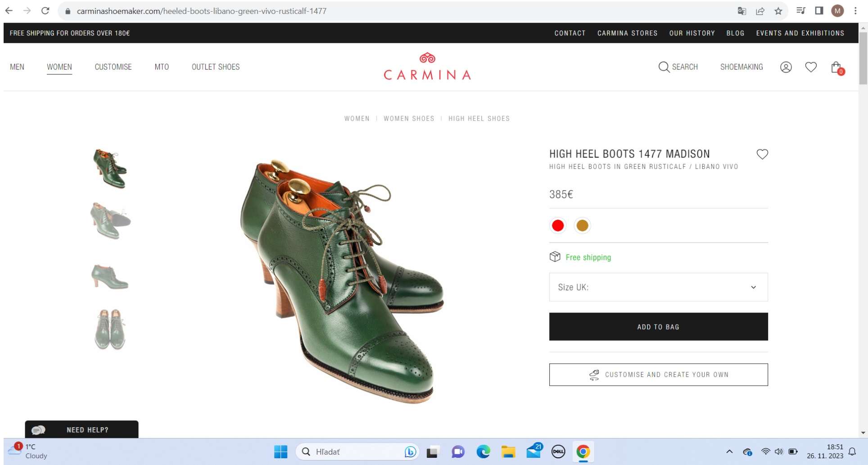View the side profile shoe thumbnail

point(110,276)
